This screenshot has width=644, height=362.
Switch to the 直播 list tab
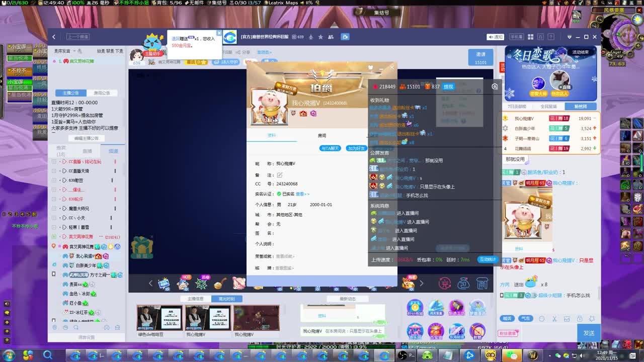tap(87, 151)
